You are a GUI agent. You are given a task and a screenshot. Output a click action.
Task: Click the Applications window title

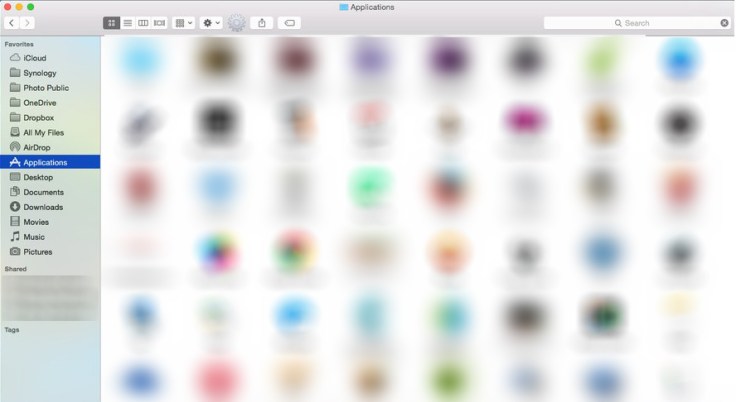372,7
